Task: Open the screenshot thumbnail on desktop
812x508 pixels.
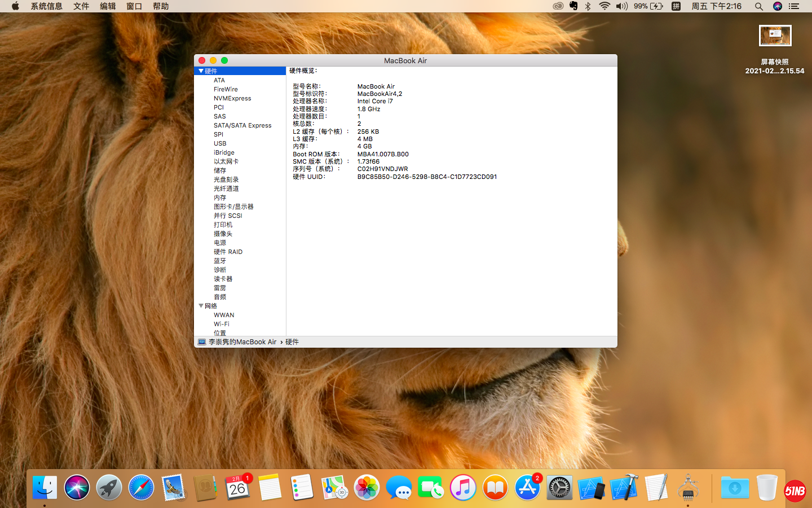Action: 775,36
